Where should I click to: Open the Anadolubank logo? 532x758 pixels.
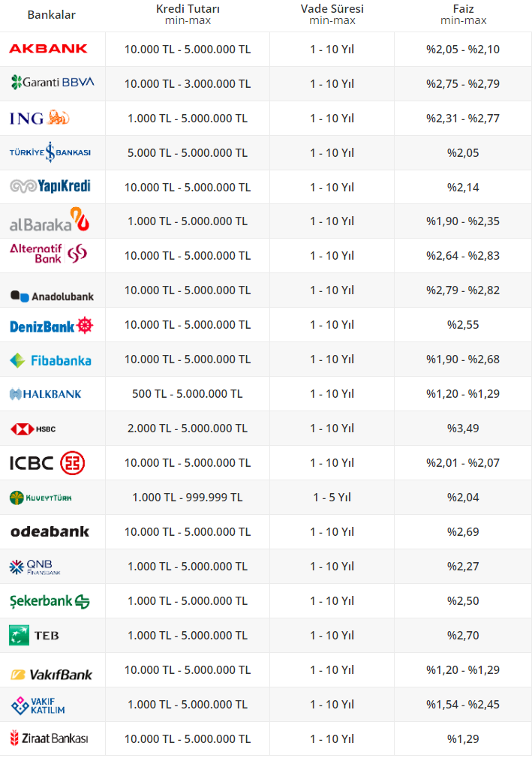tap(52, 296)
